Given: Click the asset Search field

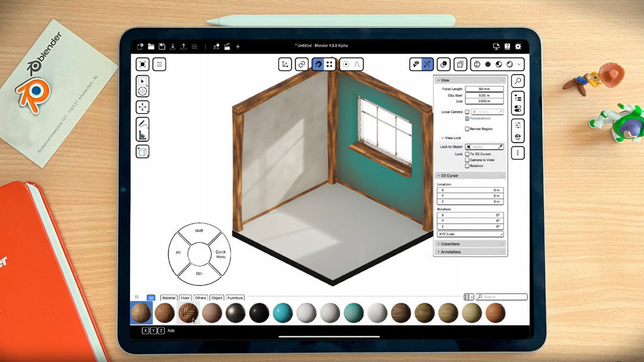Looking at the screenshot, I should pyautogui.click(x=504, y=297).
